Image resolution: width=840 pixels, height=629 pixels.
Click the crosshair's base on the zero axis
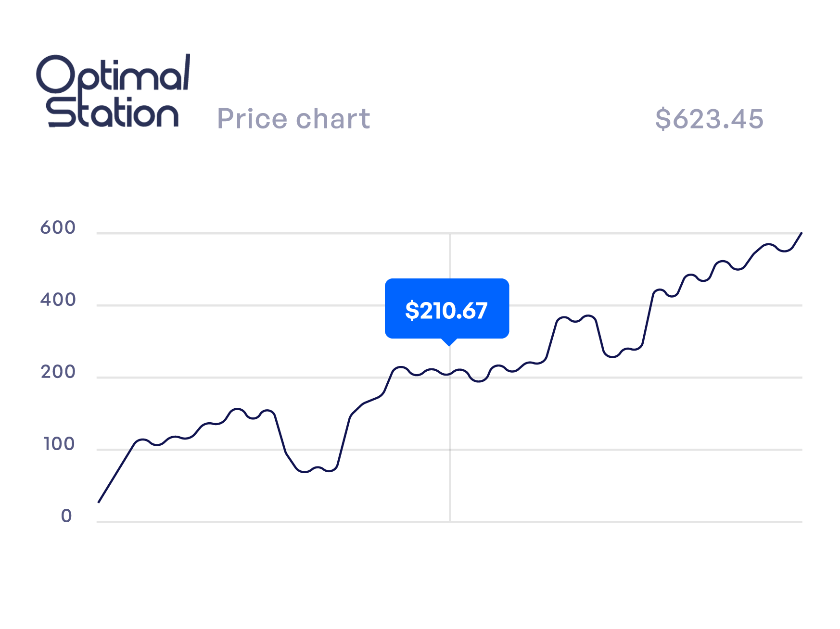click(x=450, y=521)
